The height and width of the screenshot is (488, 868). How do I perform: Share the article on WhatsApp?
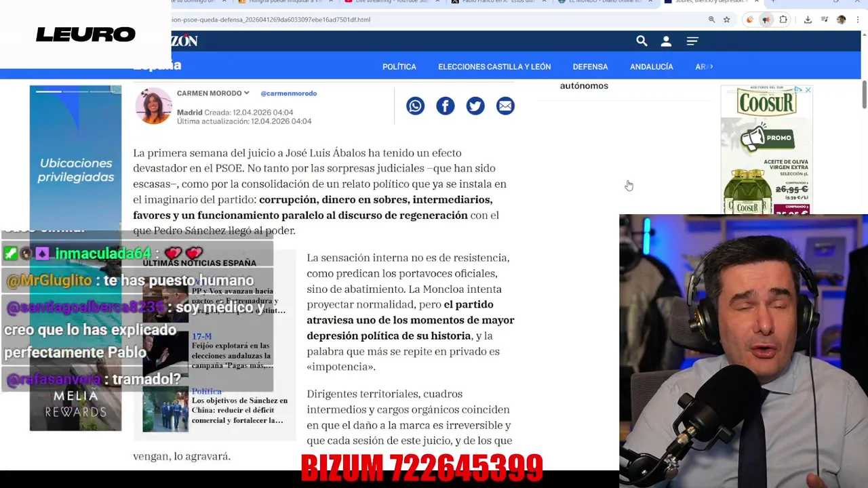[416, 106]
